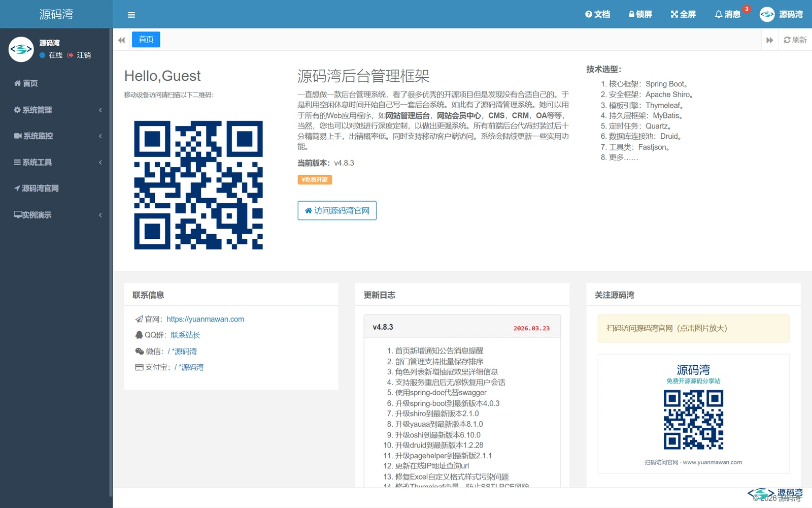Log out via the 注销 link
Image resolution: width=812 pixels, height=508 pixels.
click(79, 55)
